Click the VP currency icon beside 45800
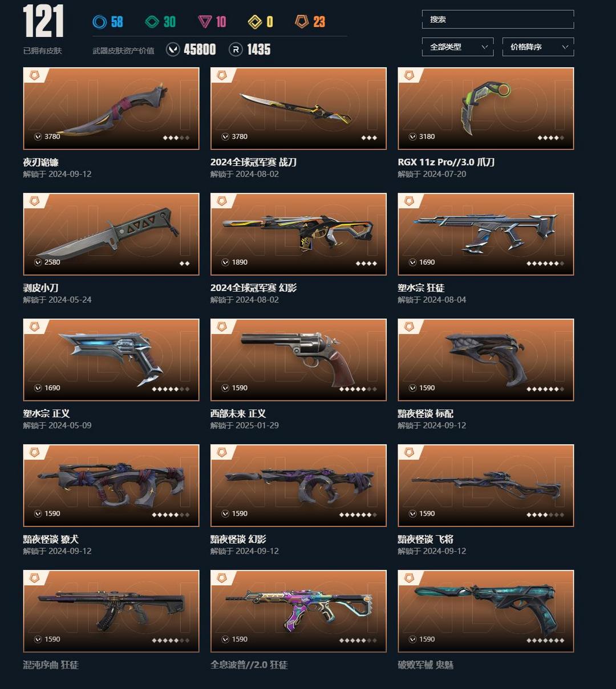This screenshot has height=689, width=616. coord(173,50)
